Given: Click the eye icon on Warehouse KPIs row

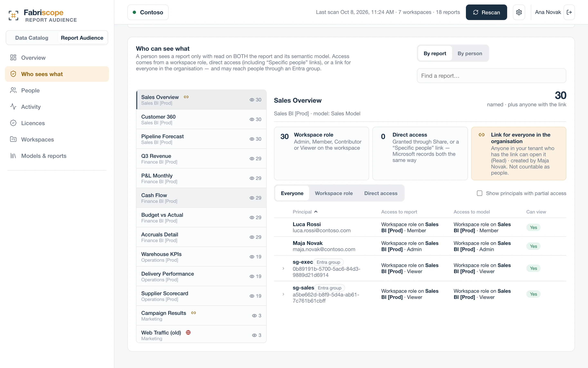Looking at the screenshot, I should pos(252,257).
